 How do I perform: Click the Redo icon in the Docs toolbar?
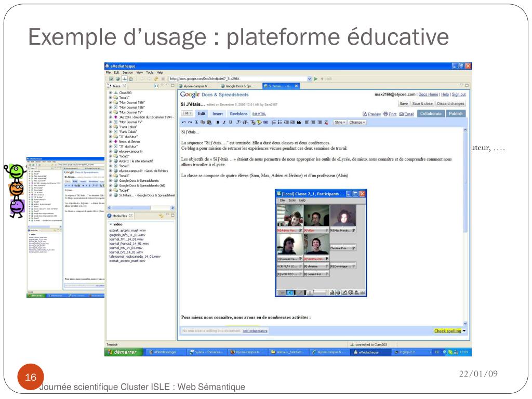pyautogui.click(x=190, y=122)
